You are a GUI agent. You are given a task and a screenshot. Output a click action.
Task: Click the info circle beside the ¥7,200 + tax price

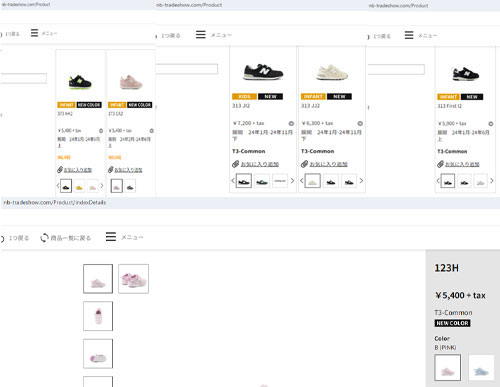[x=291, y=123]
